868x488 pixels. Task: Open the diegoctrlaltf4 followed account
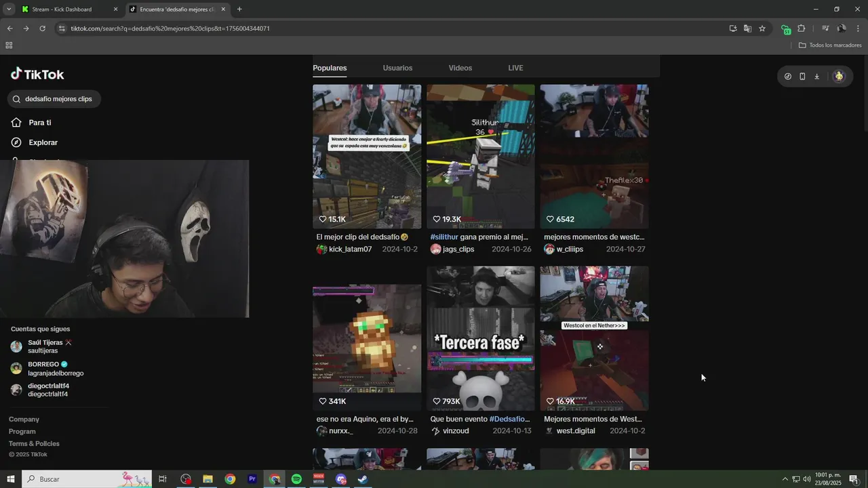[x=41, y=390]
